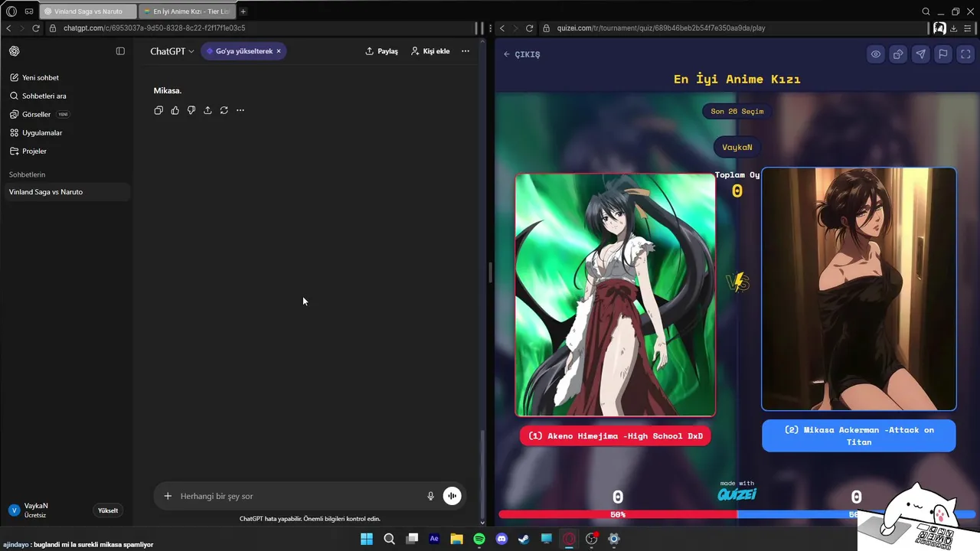This screenshot has height=551, width=980.
Task: Click the red 50% vote bar
Action: tap(618, 515)
